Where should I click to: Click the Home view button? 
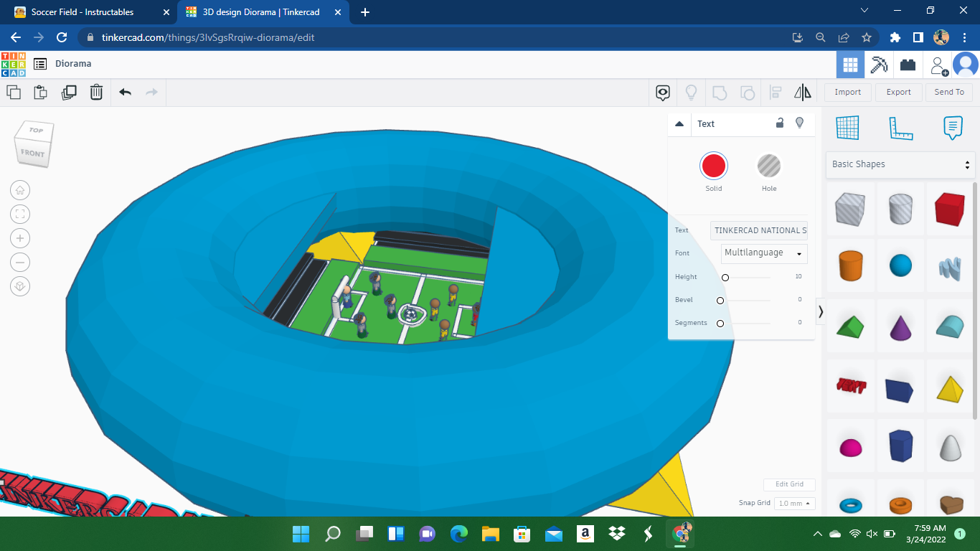20,190
